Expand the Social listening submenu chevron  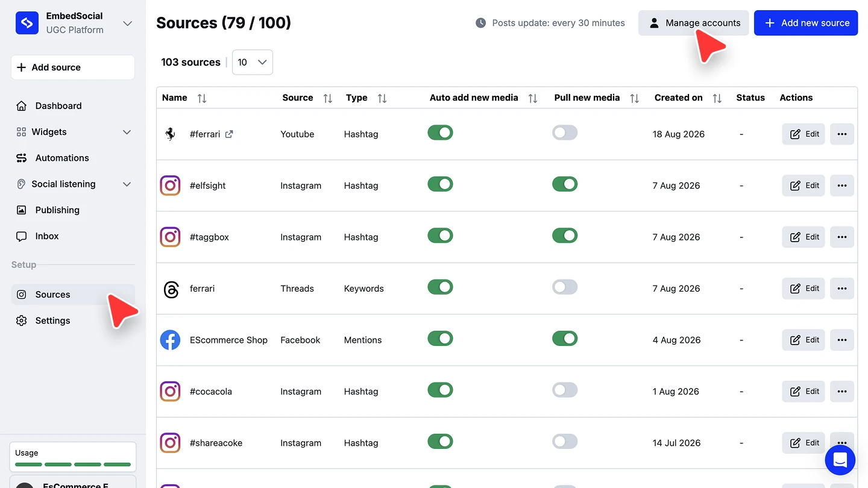127,184
